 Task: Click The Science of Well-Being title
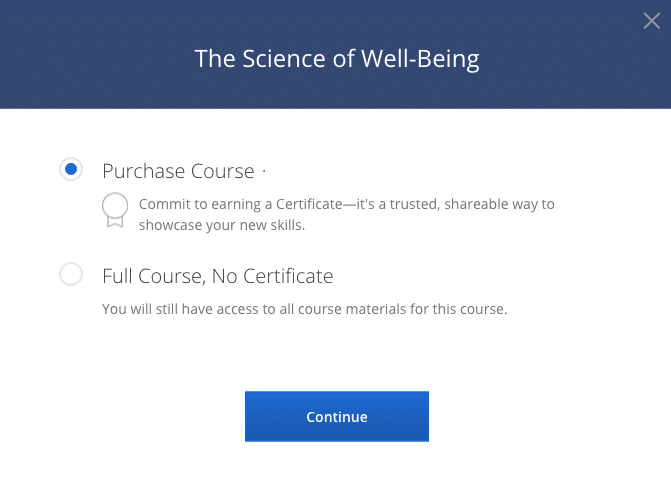[337, 58]
